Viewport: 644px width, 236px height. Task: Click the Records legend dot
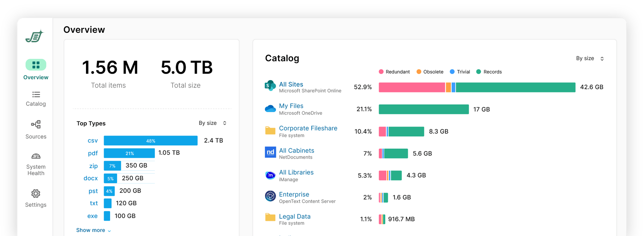point(478,72)
